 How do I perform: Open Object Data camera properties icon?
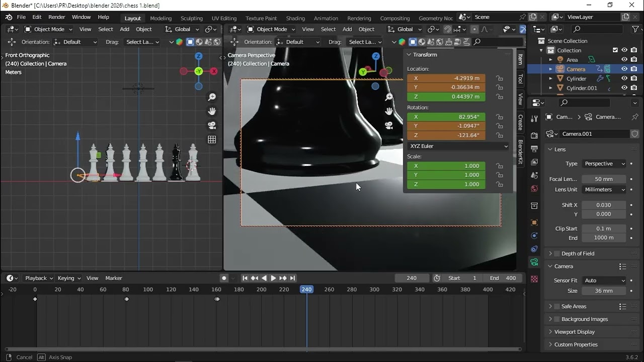point(534,262)
